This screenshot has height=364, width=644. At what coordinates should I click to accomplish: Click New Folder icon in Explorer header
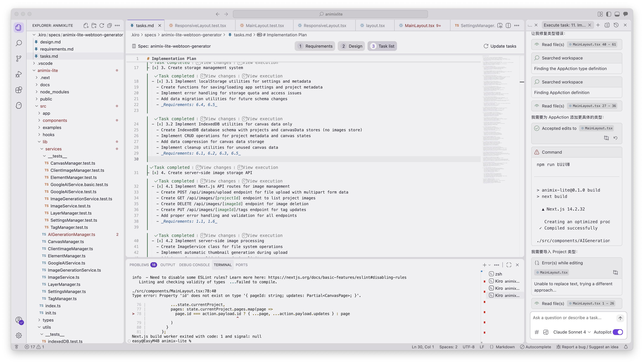94,25
